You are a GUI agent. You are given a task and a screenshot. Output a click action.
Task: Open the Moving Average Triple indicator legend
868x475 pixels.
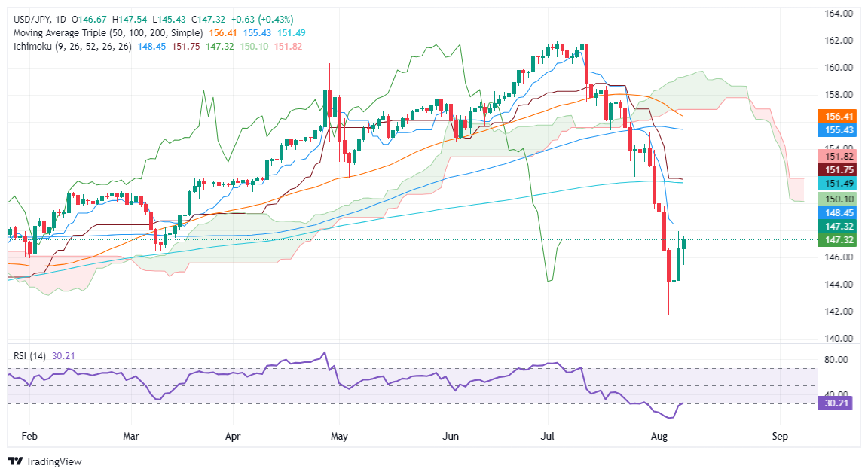coord(105,33)
